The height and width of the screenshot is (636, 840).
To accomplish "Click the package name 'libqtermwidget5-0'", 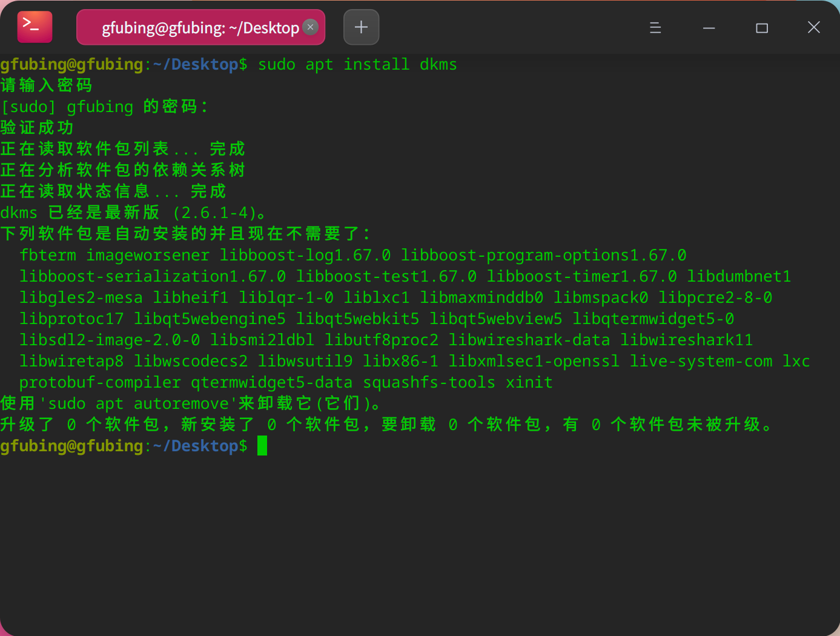I will [x=653, y=319].
